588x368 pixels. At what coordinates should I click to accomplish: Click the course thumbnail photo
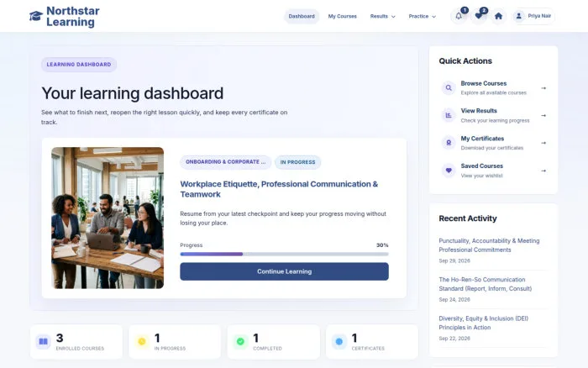coord(108,218)
